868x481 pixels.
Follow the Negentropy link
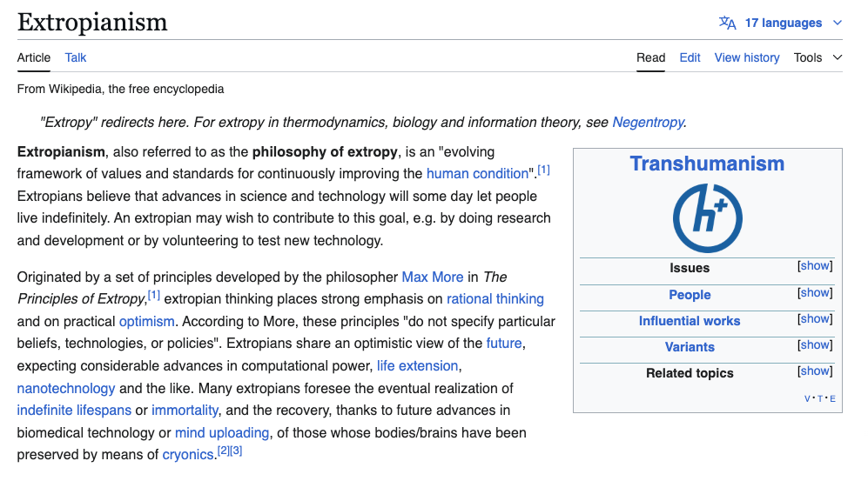point(648,122)
